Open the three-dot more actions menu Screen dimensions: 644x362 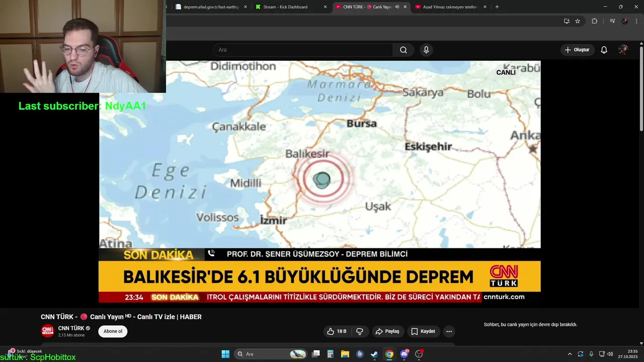coord(449,331)
